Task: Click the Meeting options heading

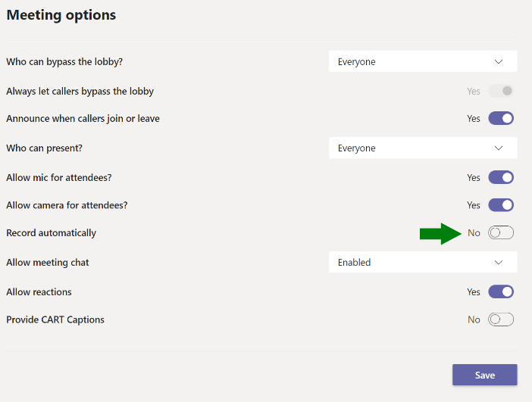Action: click(61, 14)
